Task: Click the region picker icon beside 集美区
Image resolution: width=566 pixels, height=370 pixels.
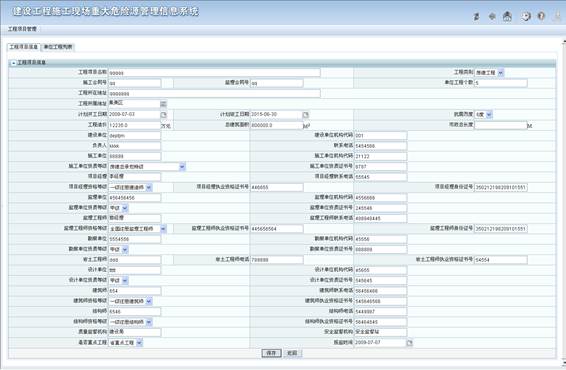Action: (164, 104)
